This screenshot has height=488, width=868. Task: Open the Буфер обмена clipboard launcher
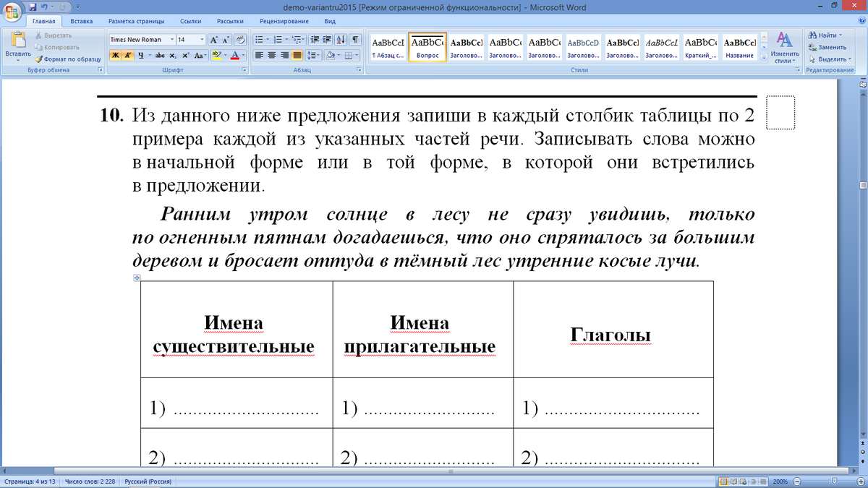tap(98, 70)
